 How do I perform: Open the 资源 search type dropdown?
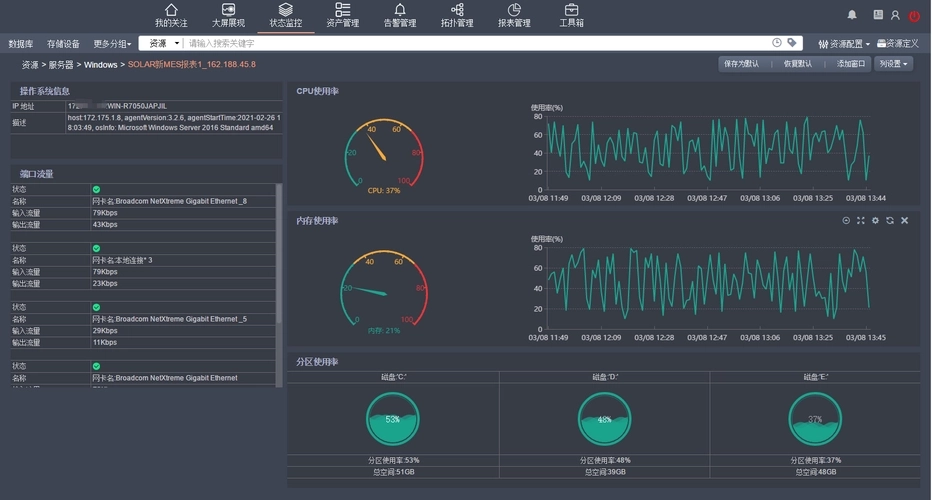coord(164,43)
